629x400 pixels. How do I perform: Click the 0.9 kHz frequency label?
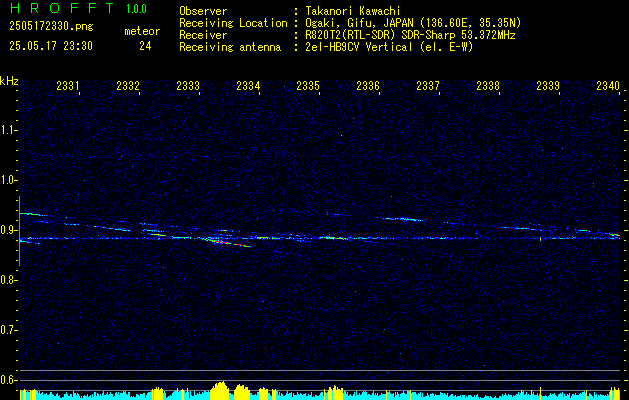(8, 230)
